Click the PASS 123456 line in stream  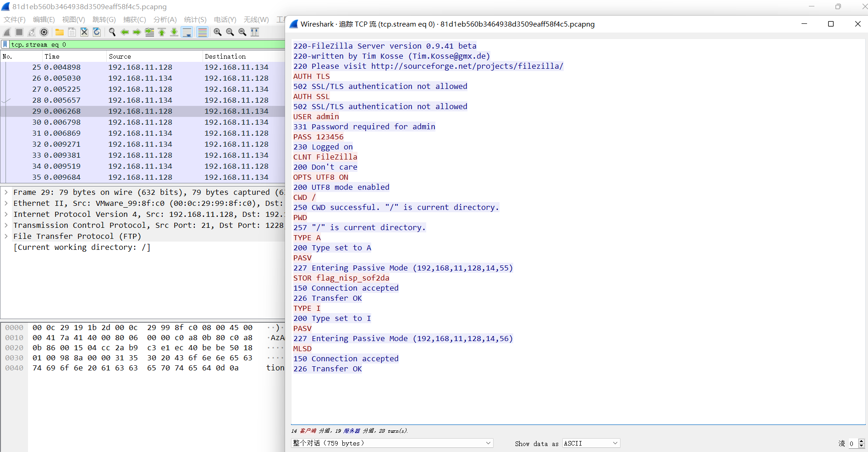(x=319, y=137)
